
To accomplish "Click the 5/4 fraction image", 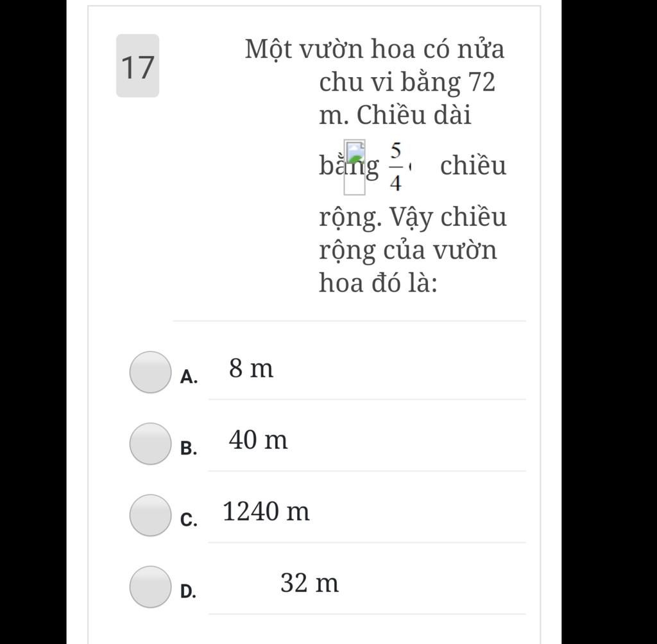I will click(x=395, y=168).
